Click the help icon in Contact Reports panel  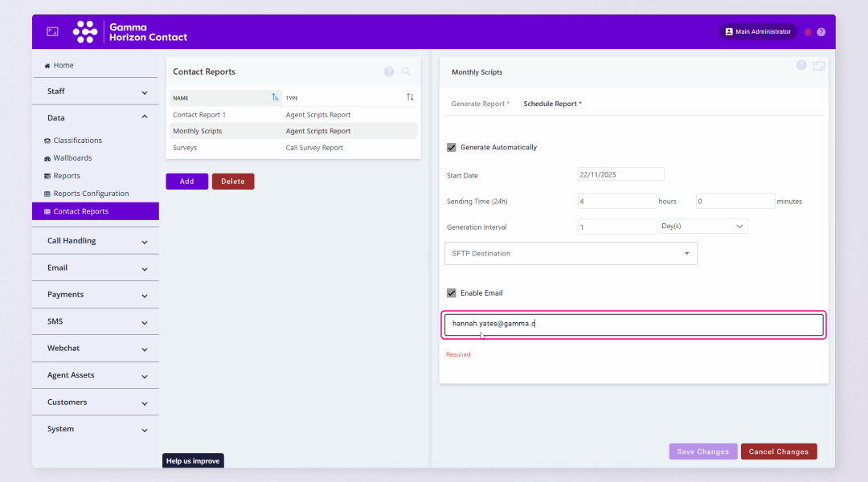point(389,71)
